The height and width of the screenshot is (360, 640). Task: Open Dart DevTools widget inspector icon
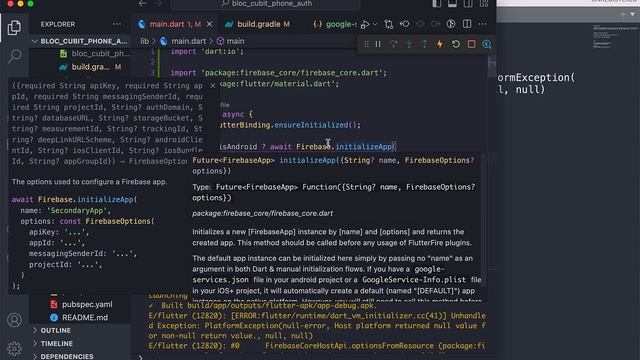pos(487,44)
